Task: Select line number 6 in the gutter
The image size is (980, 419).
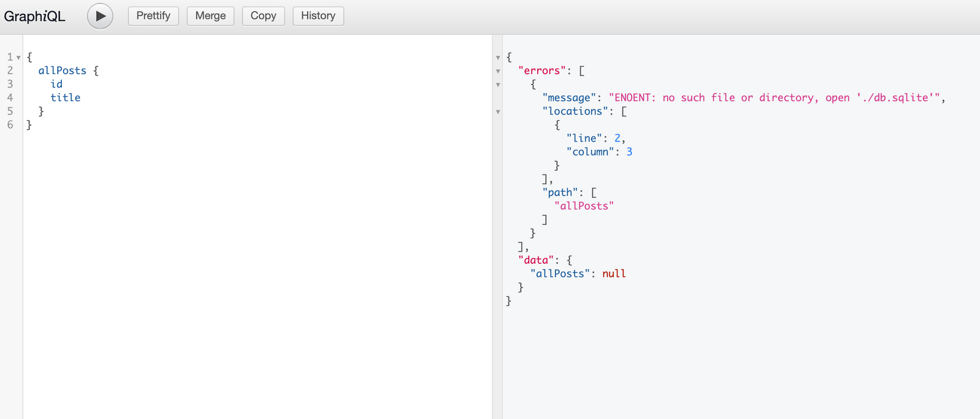Action: point(10,124)
